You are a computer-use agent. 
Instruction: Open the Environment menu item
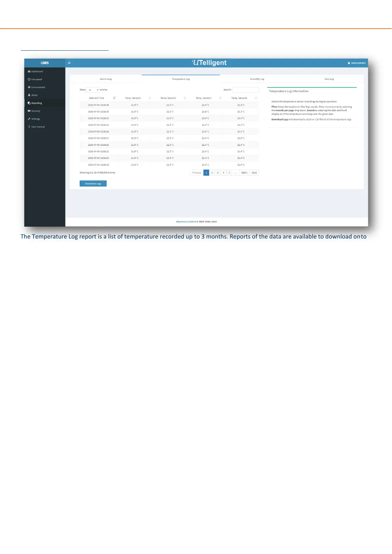pyautogui.click(x=45, y=87)
